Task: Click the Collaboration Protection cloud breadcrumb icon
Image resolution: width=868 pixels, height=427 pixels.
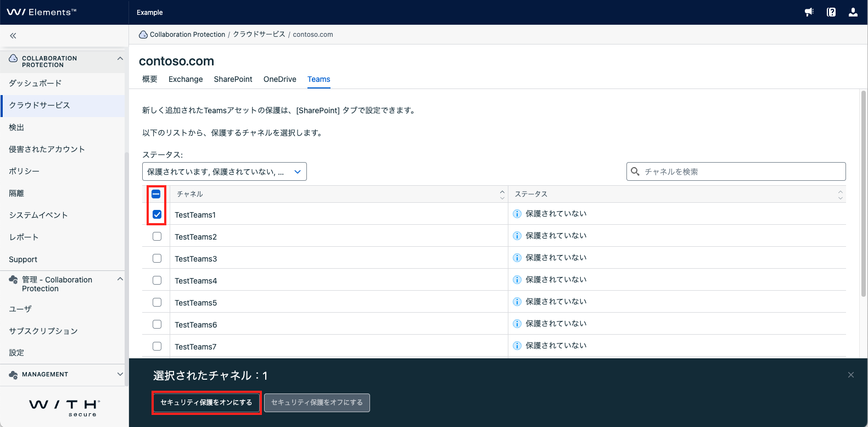Action: pyautogui.click(x=143, y=34)
